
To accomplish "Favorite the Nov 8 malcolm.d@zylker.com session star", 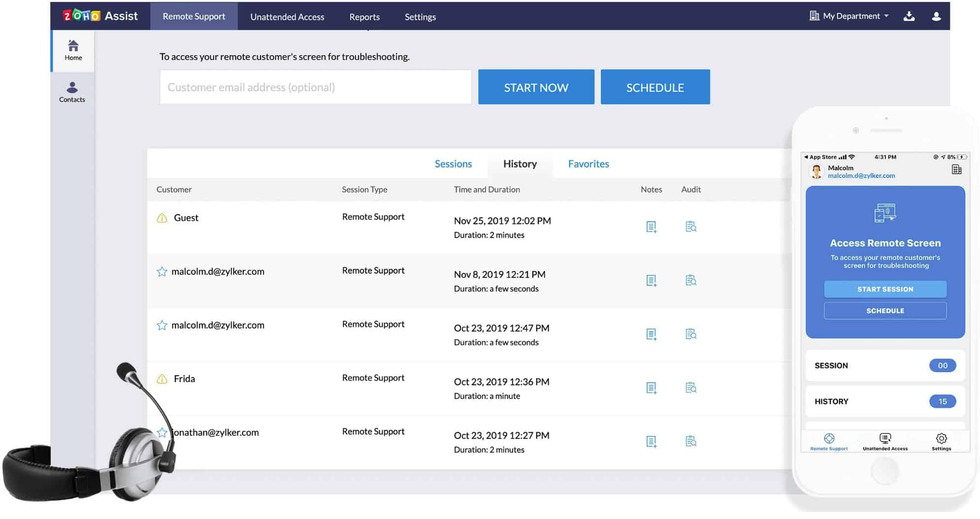I will pos(162,271).
